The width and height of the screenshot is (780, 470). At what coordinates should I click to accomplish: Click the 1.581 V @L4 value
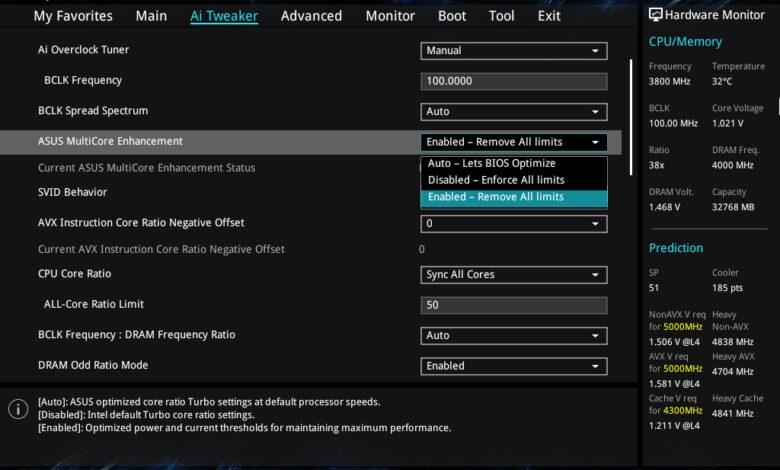(x=675, y=384)
